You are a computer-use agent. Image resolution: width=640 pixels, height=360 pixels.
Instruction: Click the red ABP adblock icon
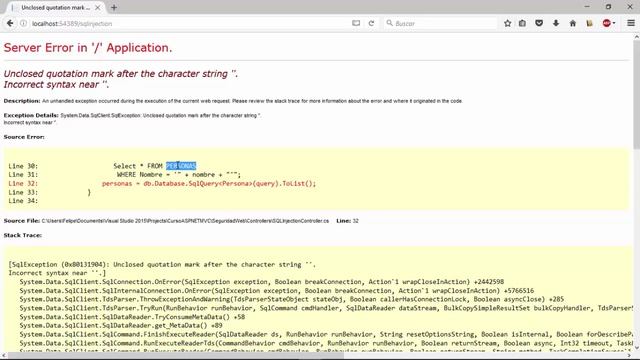[607, 23]
